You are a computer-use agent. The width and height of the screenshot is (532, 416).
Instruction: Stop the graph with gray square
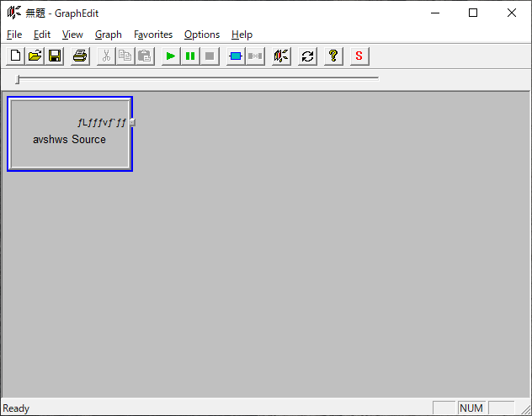coord(210,56)
